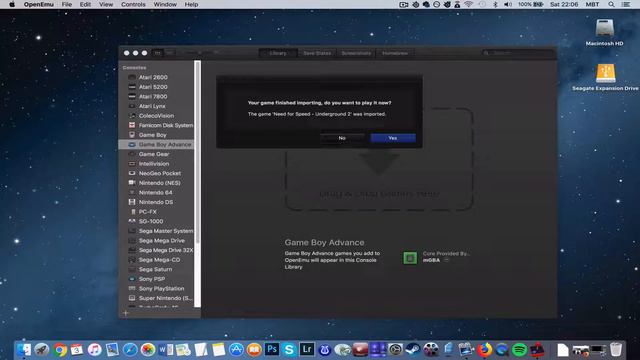640x360 pixels.
Task: Launch Photoshop from the Dock
Action: tap(271, 349)
